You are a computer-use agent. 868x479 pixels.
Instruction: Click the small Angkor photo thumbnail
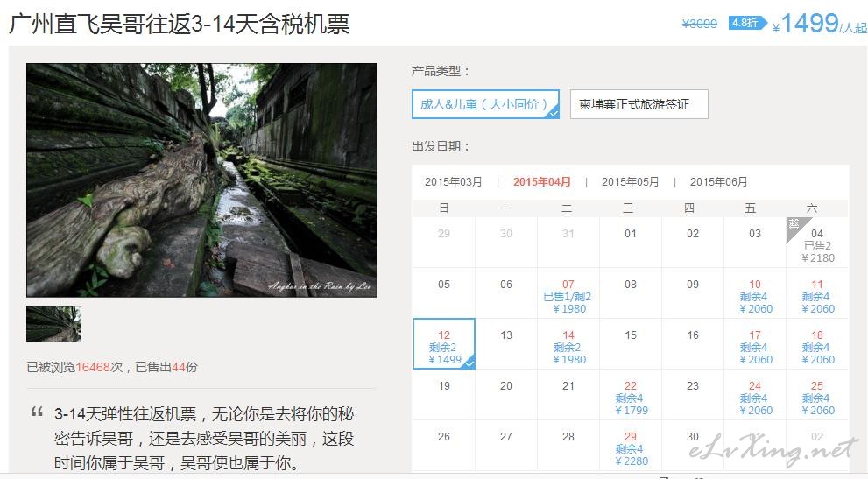[53, 323]
